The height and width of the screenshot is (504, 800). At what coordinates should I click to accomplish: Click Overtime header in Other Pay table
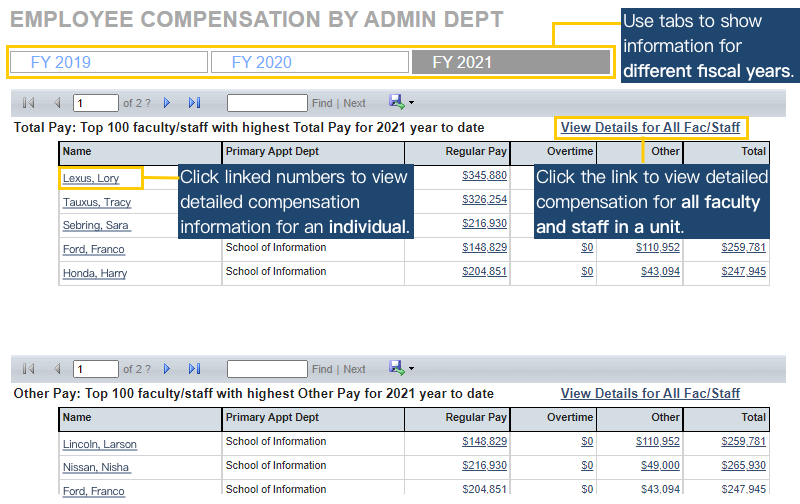[553, 418]
